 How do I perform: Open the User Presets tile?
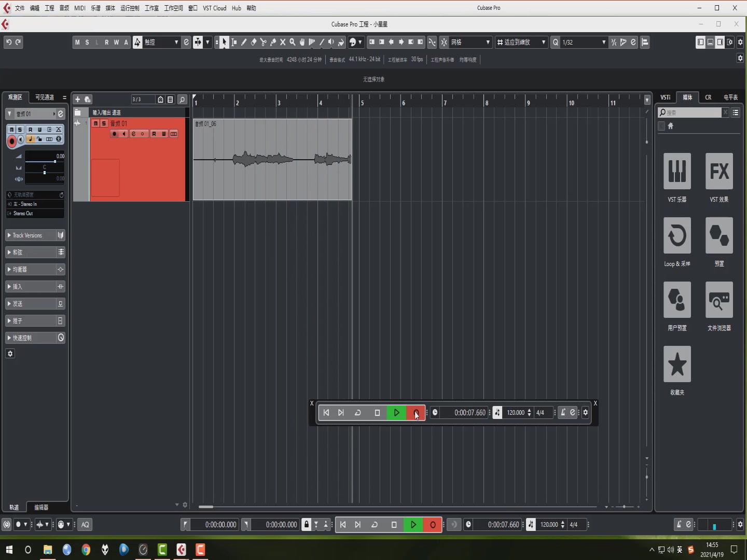[677, 300]
